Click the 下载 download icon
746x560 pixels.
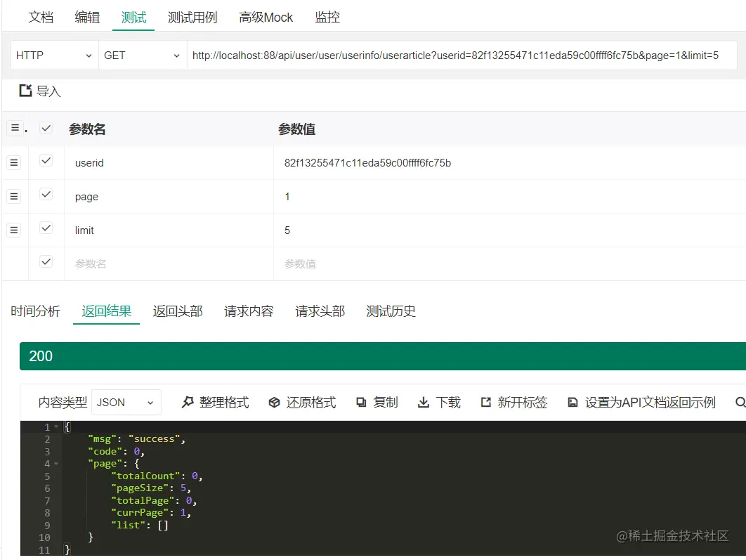coord(423,403)
